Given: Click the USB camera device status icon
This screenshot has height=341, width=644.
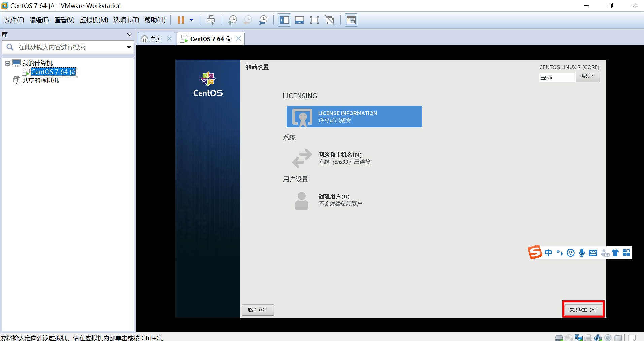Looking at the screenshot, I should (x=608, y=338).
